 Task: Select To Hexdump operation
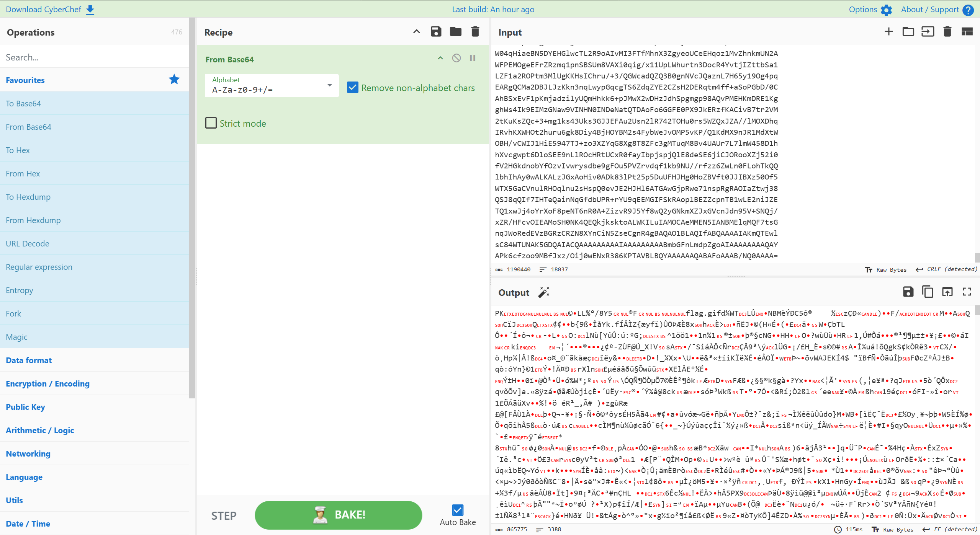95,197
